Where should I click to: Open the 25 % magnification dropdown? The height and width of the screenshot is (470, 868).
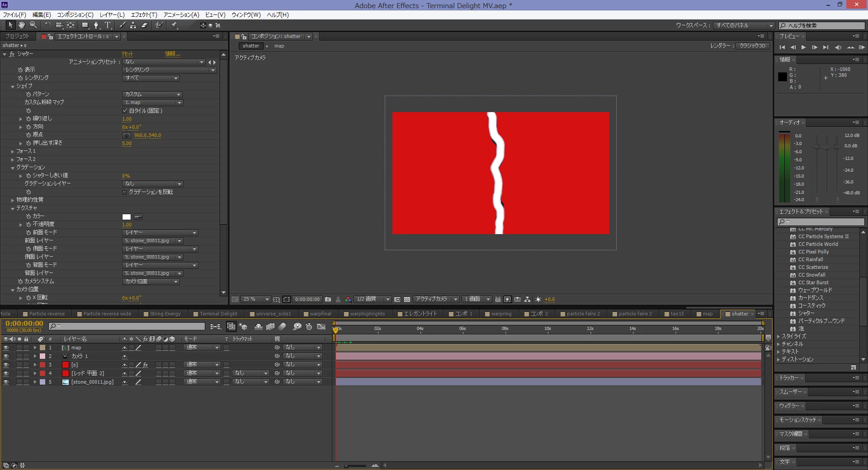coord(256,299)
